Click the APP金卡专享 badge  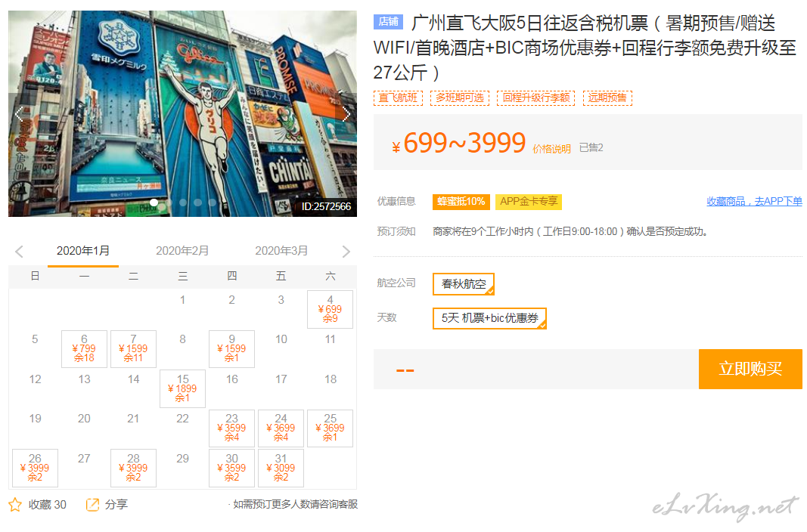click(529, 202)
